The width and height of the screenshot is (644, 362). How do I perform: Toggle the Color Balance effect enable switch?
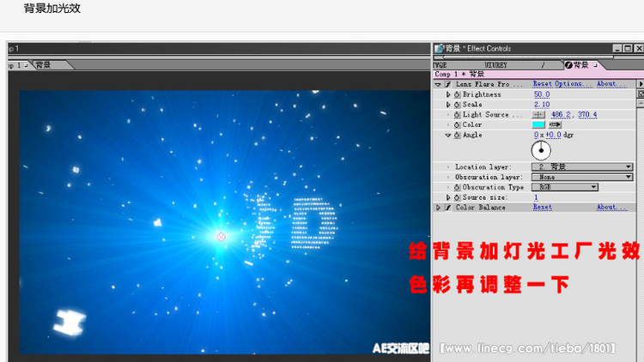[x=448, y=208]
